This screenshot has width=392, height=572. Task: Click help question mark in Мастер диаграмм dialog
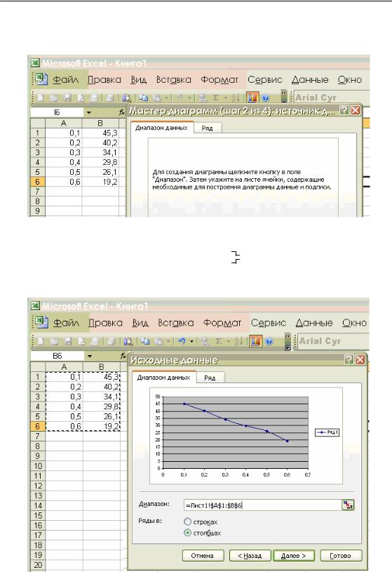click(344, 110)
